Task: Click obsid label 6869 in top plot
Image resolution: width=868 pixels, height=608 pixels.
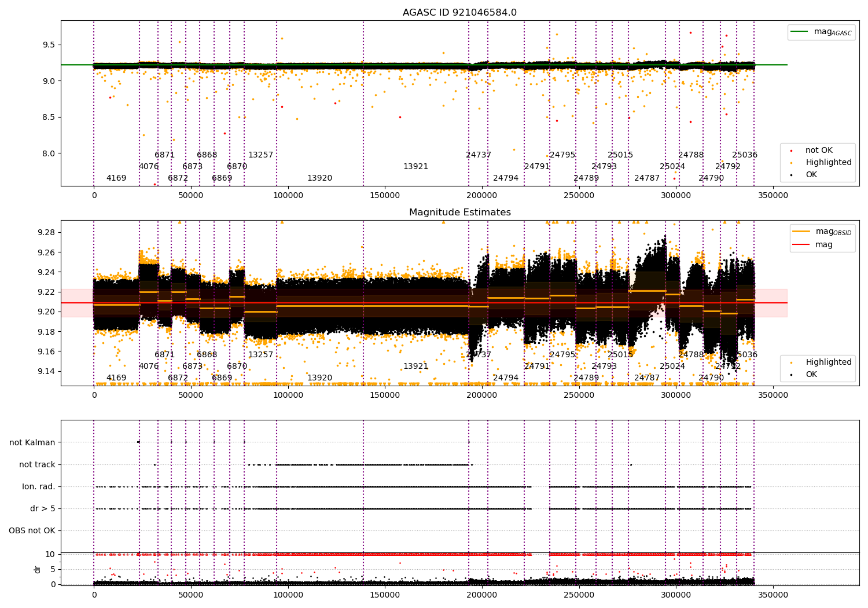Action: click(x=222, y=178)
